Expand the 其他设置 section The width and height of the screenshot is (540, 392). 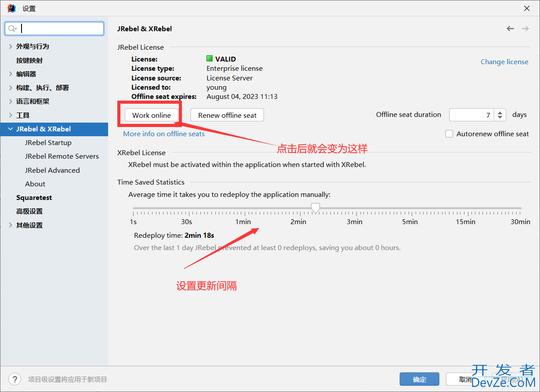click(11, 225)
